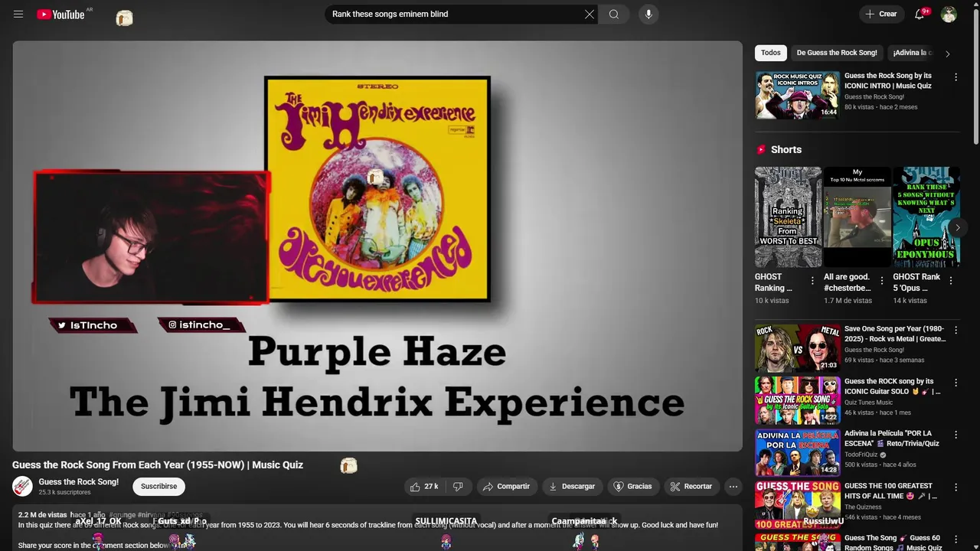
Task: Select the ¡Adivina la chip
Action: tap(913, 53)
